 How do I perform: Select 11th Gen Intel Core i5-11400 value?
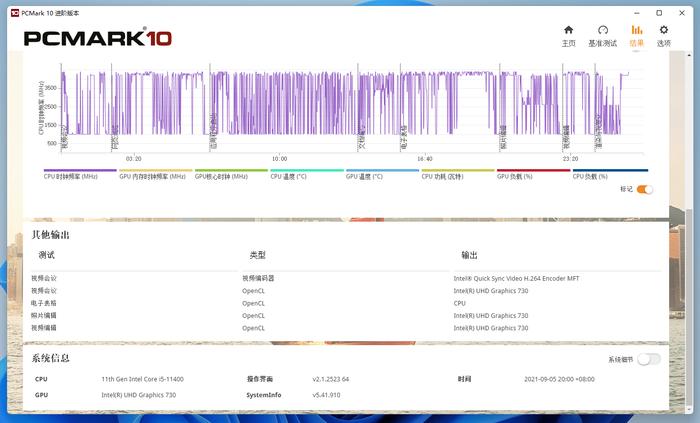[142, 379]
